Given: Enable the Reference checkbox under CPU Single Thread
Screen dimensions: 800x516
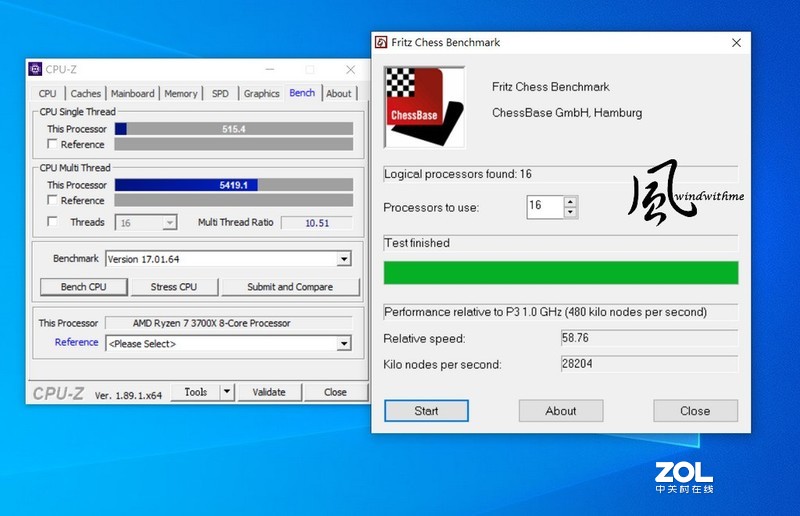Looking at the screenshot, I should pyautogui.click(x=52, y=145).
